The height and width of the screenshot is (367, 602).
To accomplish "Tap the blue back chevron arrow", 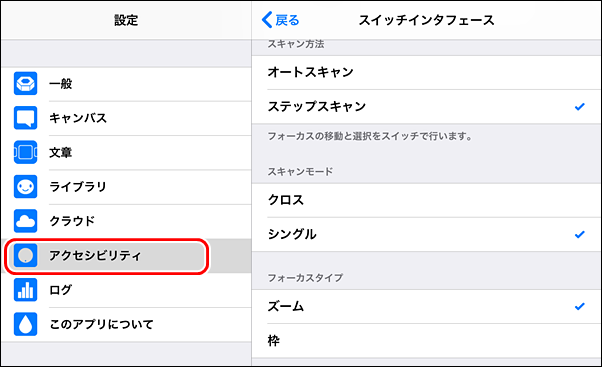I will tap(267, 20).
